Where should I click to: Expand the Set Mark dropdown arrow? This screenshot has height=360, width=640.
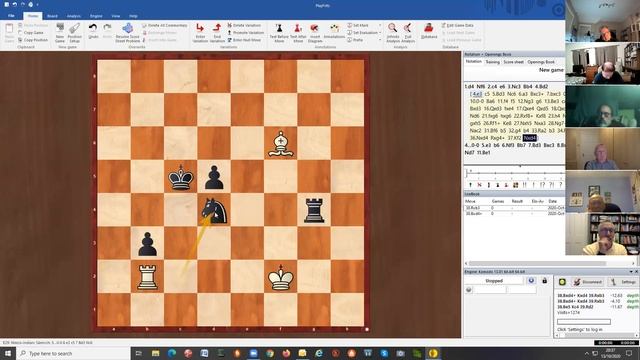click(380, 25)
